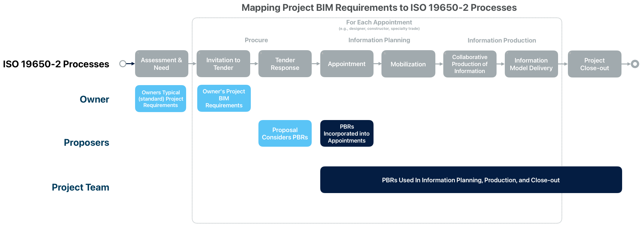Select the Invitation to Tender box
Viewport: 644px width, 228px height.
(x=223, y=64)
